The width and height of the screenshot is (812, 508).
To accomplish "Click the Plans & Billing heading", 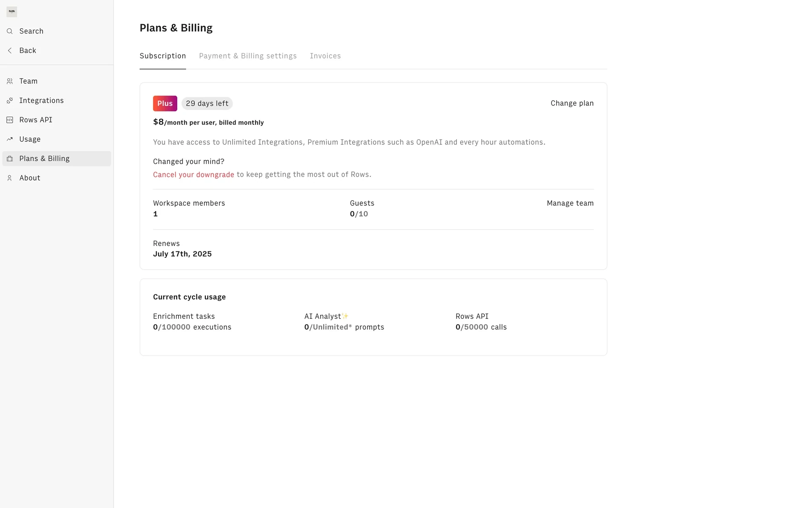I will [x=176, y=28].
